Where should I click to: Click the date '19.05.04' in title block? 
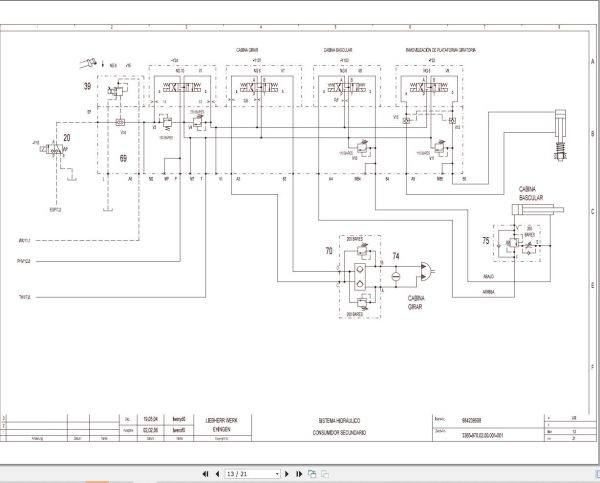[150, 419]
